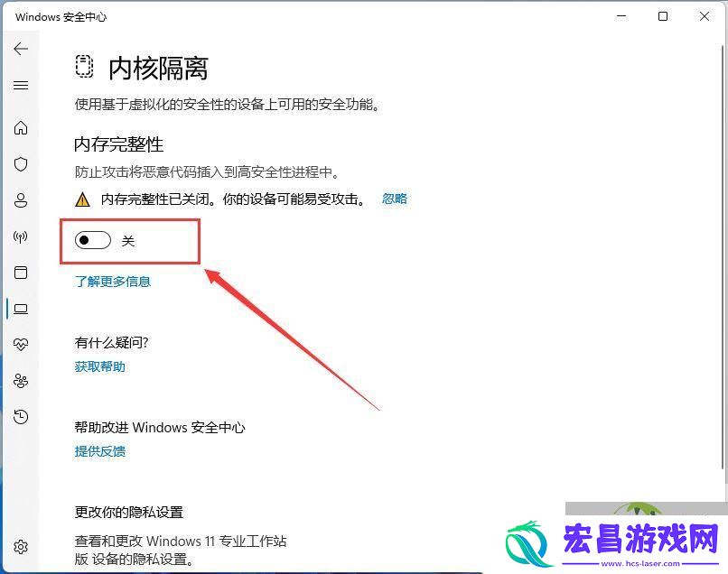
Task: Click the 查看和更改 Windows 11 privacy description
Action: pos(181,550)
